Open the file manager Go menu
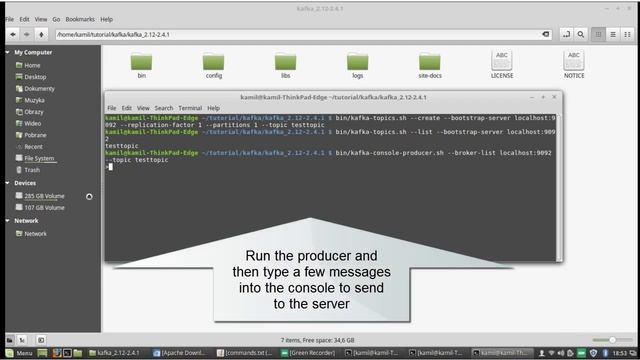This screenshot has height=360, width=640. click(x=56, y=19)
